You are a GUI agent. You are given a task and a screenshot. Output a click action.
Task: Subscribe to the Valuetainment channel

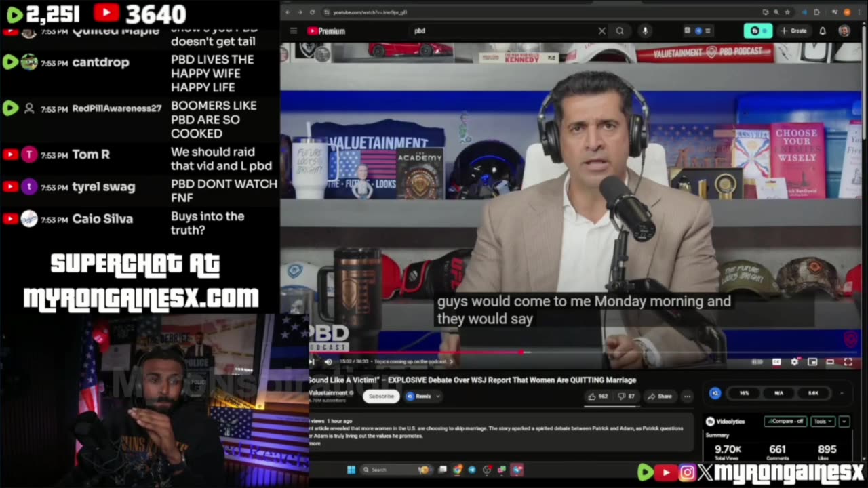(x=381, y=396)
